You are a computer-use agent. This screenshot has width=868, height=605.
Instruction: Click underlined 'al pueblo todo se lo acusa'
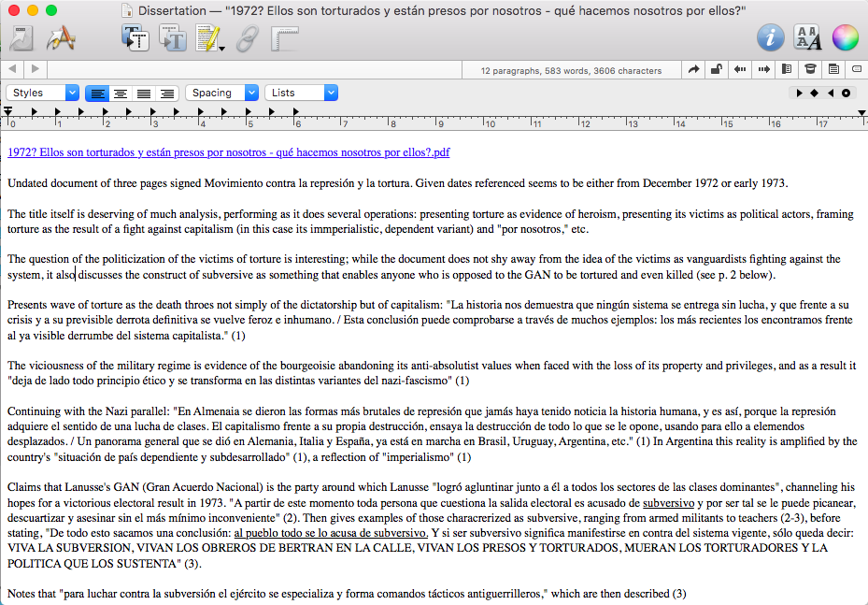point(331,533)
